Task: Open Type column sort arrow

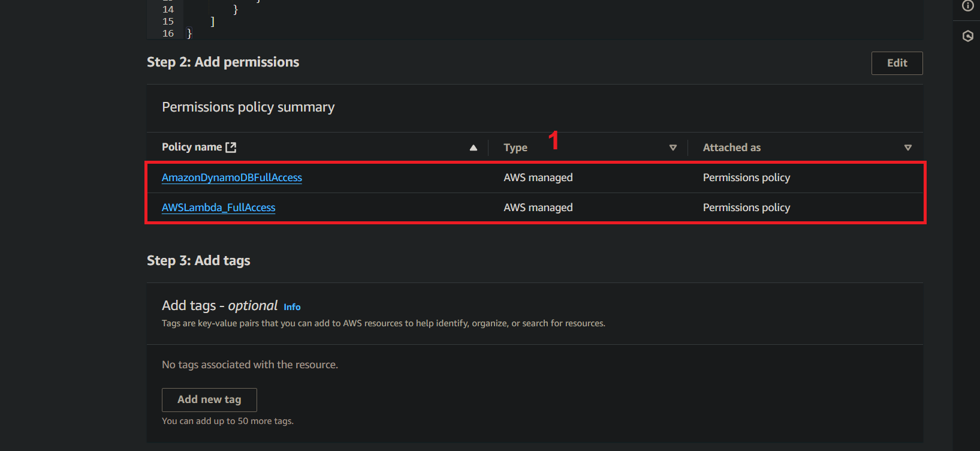Action: 673,148
